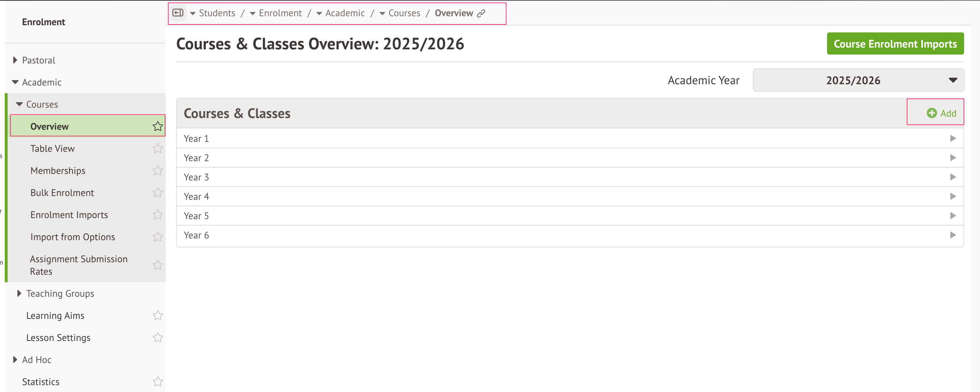The width and height of the screenshot is (980, 392).
Task: Favourite Table View using its star toggle
Action: tap(157, 148)
